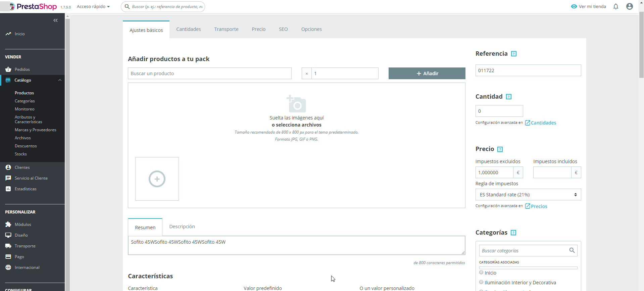Open Categorías in Catálogo submenu

click(x=25, y=101)
